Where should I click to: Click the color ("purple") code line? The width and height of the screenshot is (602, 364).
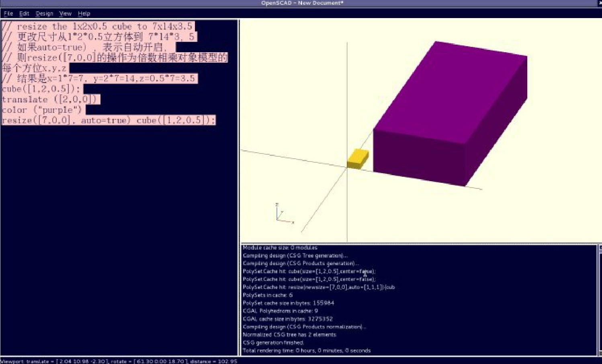(x=42, y=110)
